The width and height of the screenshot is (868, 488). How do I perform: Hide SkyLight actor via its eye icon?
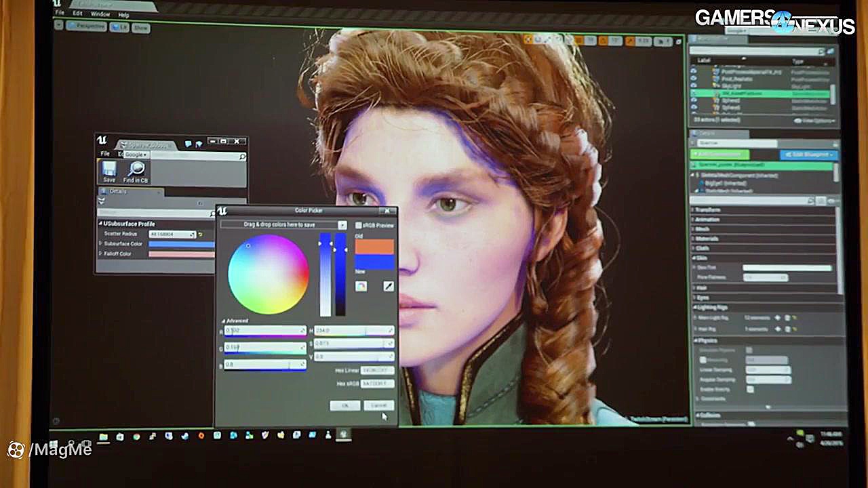pyautogui.click(x=693, y=86)
